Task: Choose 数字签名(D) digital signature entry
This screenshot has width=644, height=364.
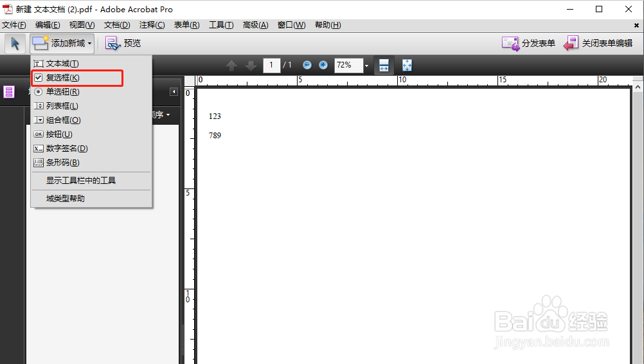Action: (x=91, y=149)
